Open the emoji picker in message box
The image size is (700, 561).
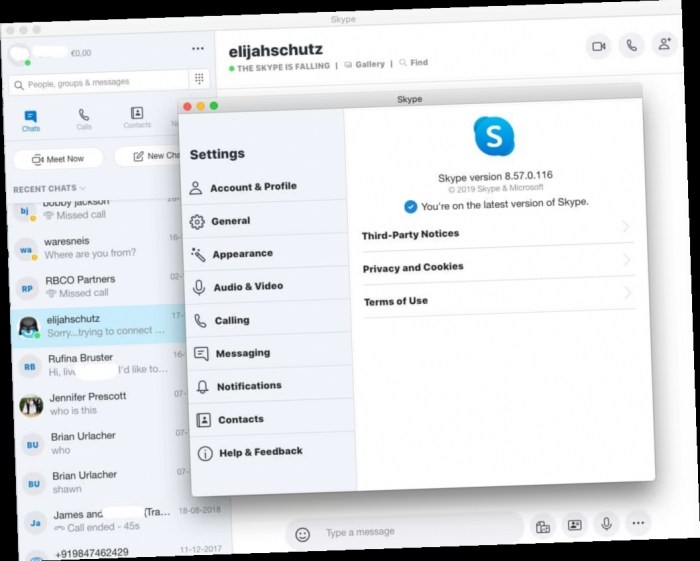[x=302, y=535]
